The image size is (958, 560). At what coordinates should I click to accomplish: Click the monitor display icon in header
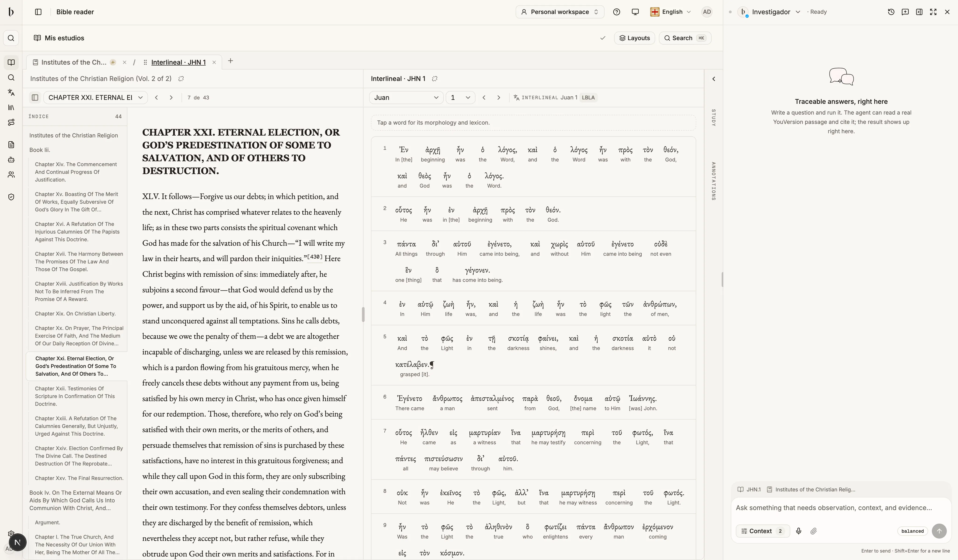click(x=635, y=12)
